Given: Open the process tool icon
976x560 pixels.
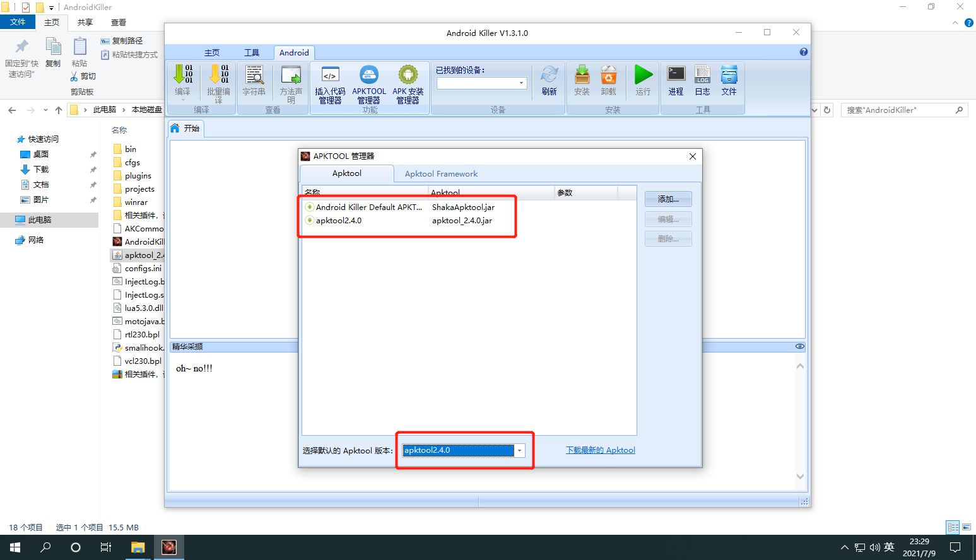Looking at the screenshot, I should 676,81.
